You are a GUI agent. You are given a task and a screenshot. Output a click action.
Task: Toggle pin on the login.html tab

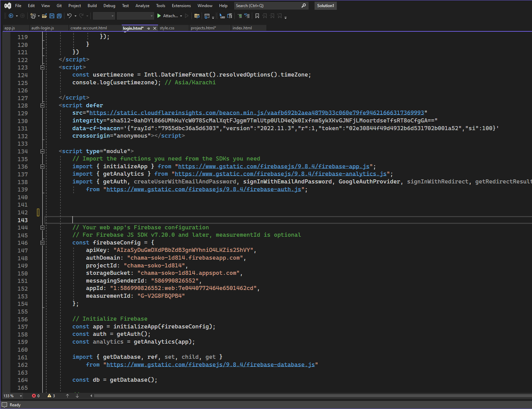point(148,28)
